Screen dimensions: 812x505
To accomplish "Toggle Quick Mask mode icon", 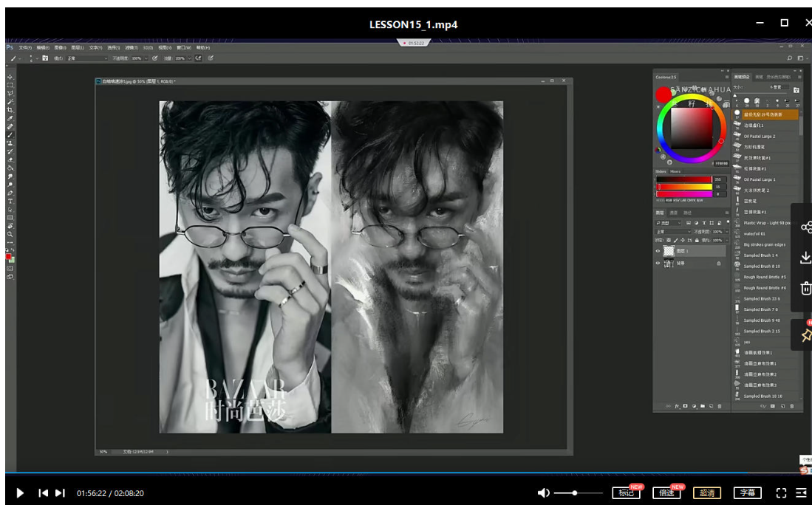I will (10, 269).
